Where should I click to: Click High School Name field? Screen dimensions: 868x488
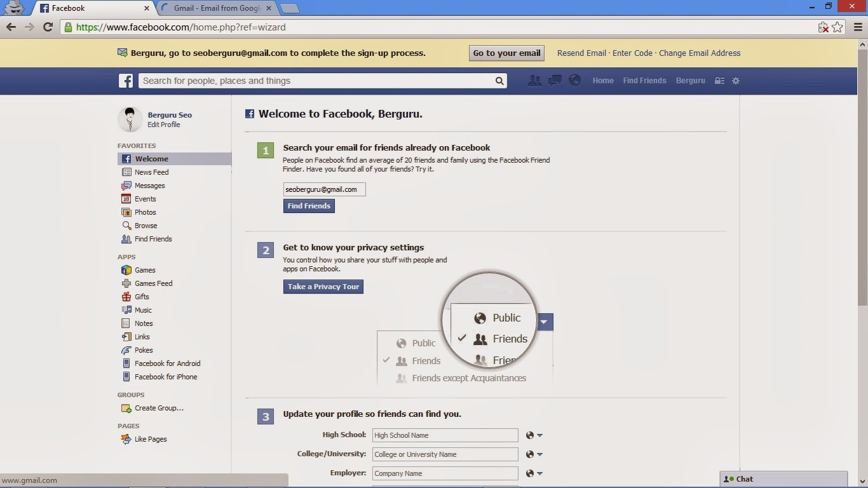point(445,435)
